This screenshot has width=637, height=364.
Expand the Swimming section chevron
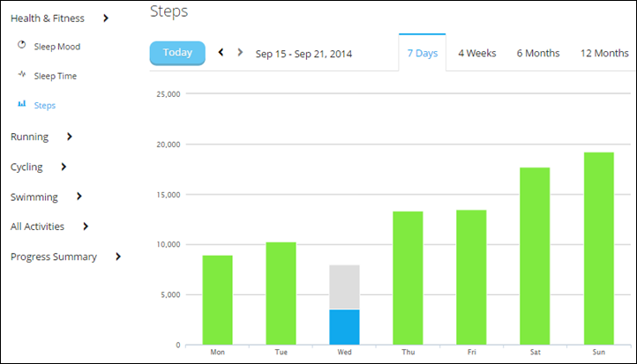coord(79,197)
